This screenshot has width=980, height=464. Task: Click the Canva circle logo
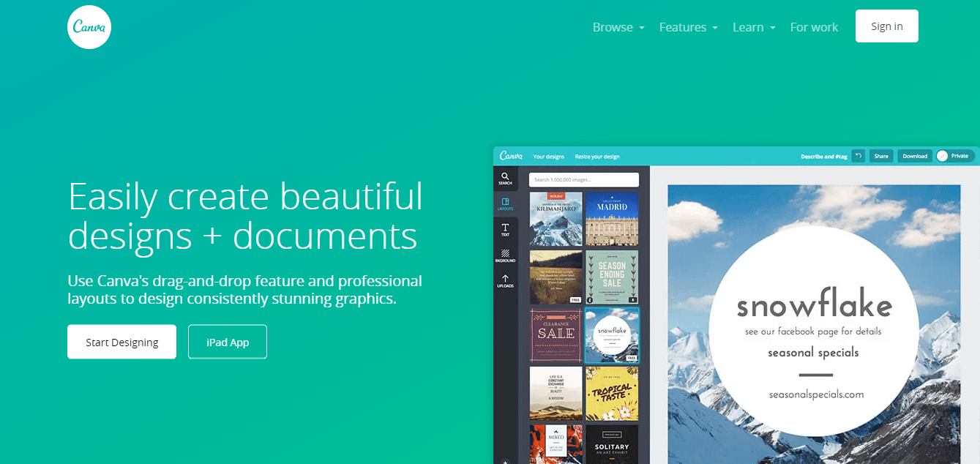coord(89,26)
